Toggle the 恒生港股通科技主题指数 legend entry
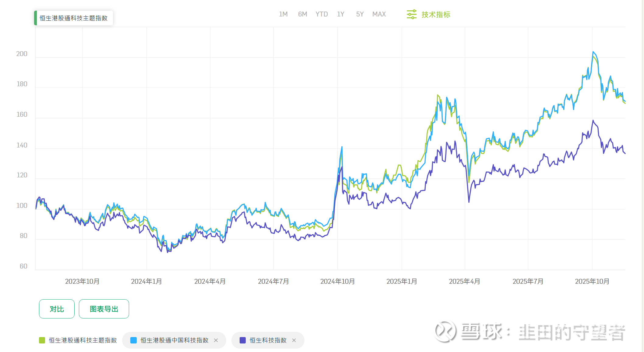This screenshot has height=352, width=644. point(83,340)
